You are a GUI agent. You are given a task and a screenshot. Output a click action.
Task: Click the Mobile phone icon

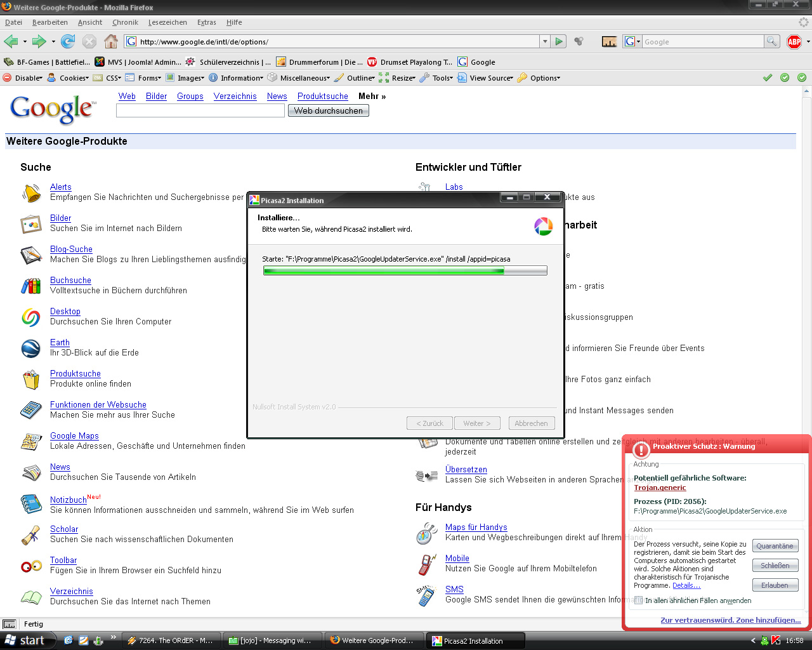point(427,564)
